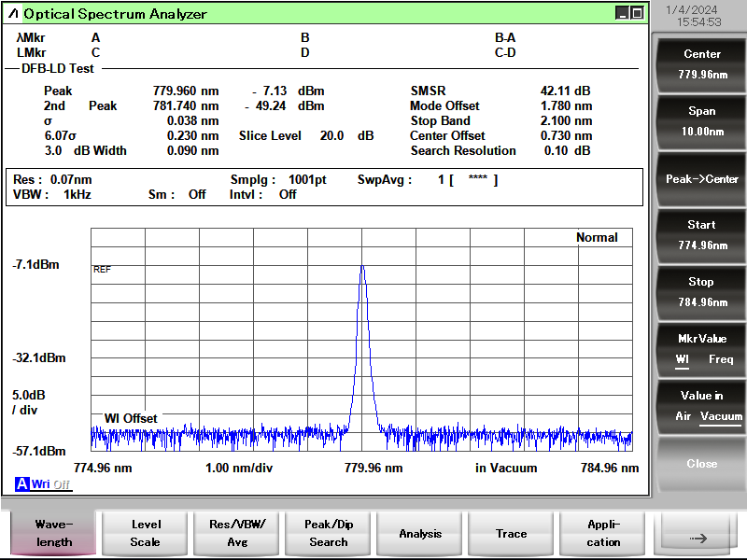This screenshot has height=560, width=747.
Task: Open the Wavelength menu tab
Action: click(53, 533)
